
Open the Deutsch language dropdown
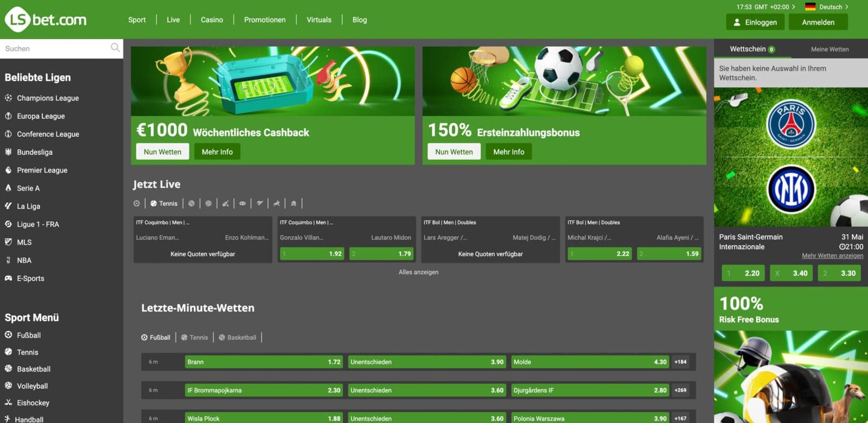tap(826, 7)
